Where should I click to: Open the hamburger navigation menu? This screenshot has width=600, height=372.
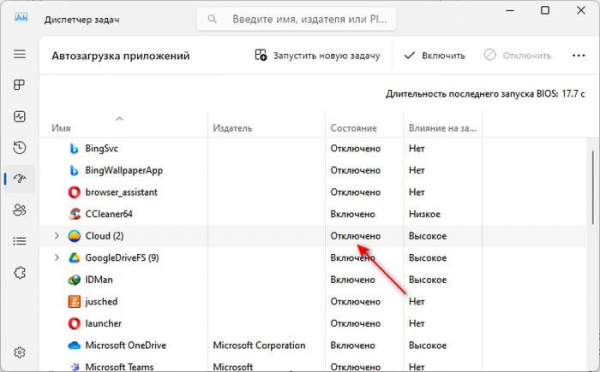coord(20,54)
